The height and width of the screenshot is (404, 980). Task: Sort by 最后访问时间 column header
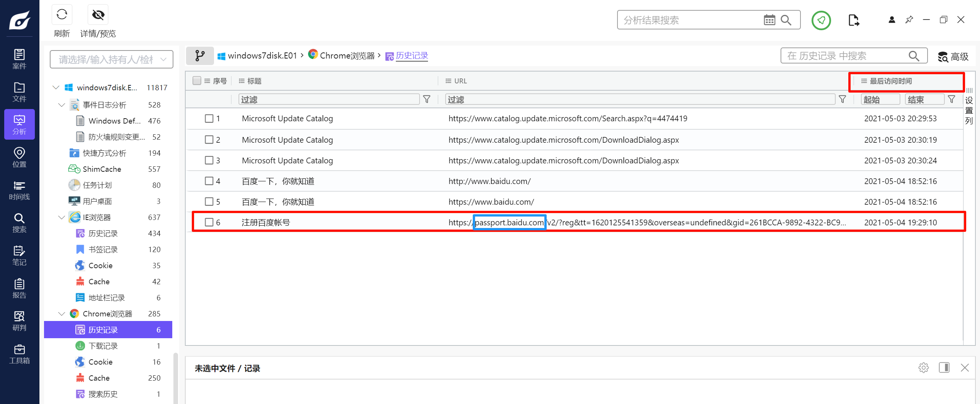tap(890, 81)
